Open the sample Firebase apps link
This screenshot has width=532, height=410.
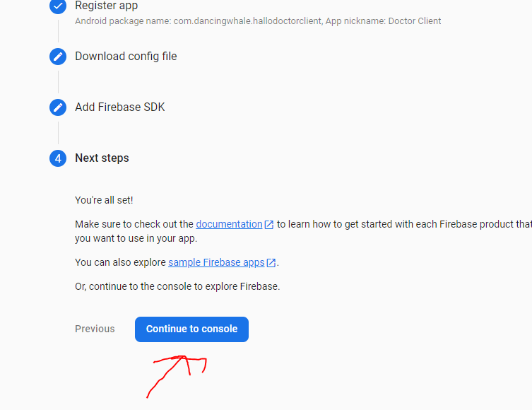coord(216,262)
